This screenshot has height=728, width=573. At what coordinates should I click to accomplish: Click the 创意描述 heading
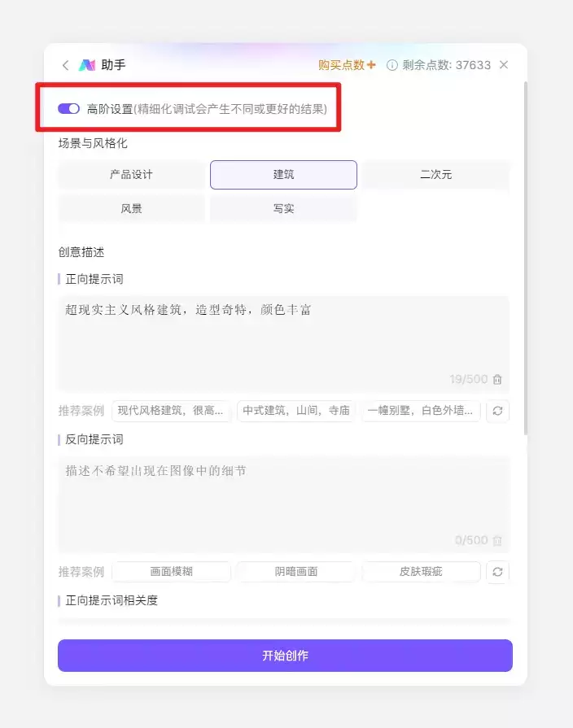81,252
